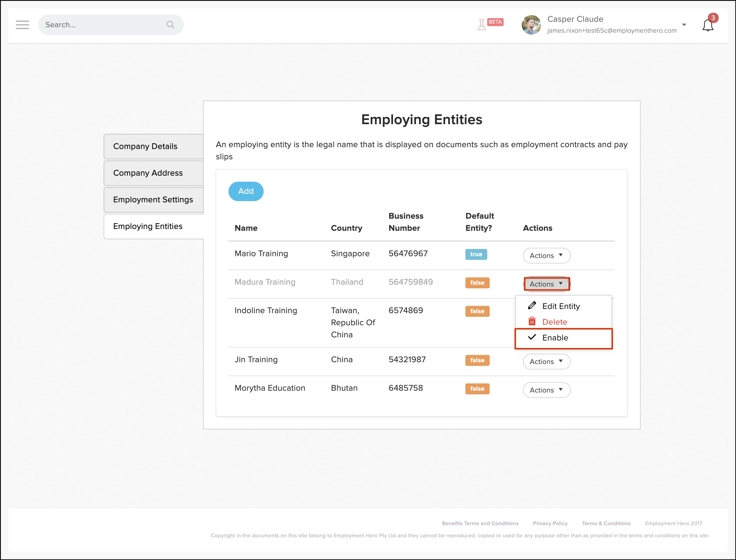This screenshot has height=560, width=736.
Task: Go to the Employment Settings tab
Action: 153,200
